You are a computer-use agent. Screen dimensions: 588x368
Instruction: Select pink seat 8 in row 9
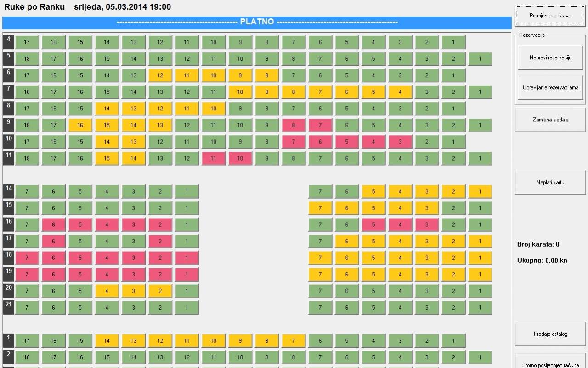[x=294, y=125]
